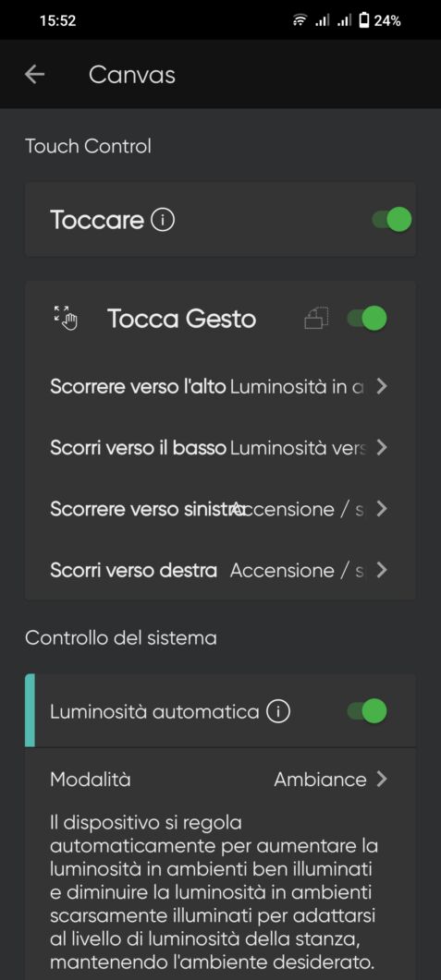Viewport: 441px width, 980px height.
Task: Open the Scorri verso il basso chevron
Action: pyautogui.click(x=382, y=448)
